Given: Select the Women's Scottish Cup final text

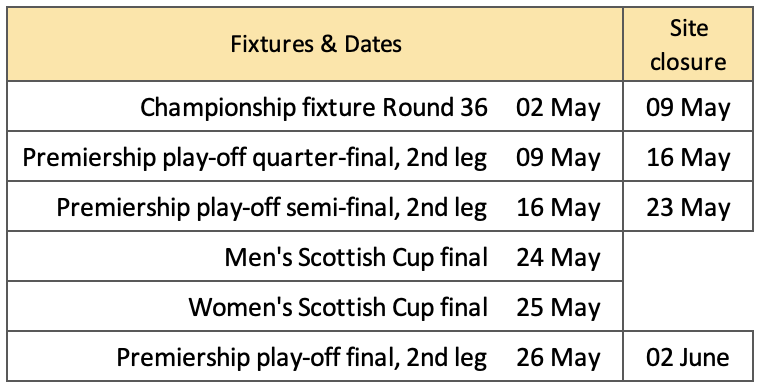Looking at the screenshot, I should [x=338, y=307].
